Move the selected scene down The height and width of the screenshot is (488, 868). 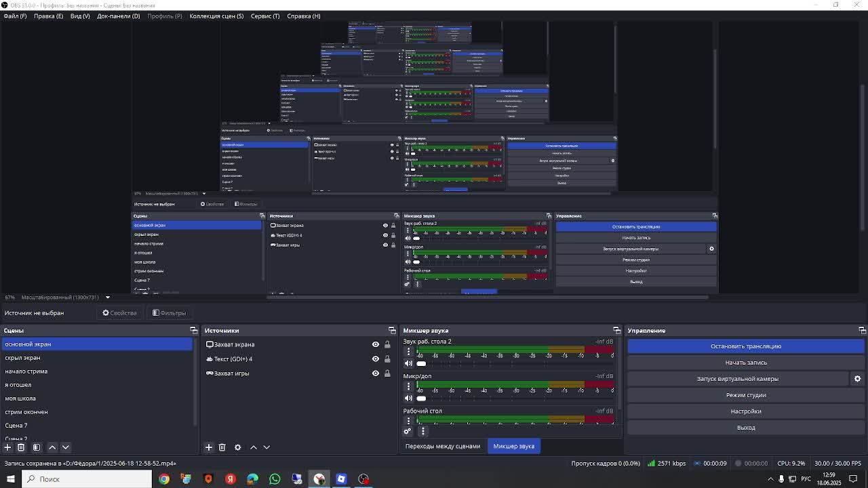[66, 447]
